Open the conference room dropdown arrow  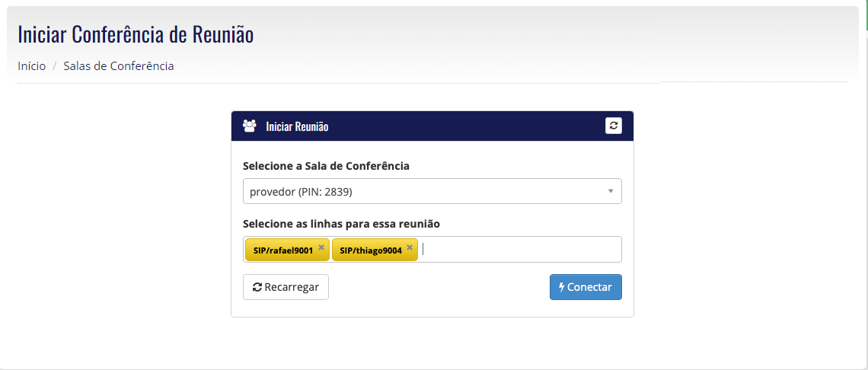point(611,191)
